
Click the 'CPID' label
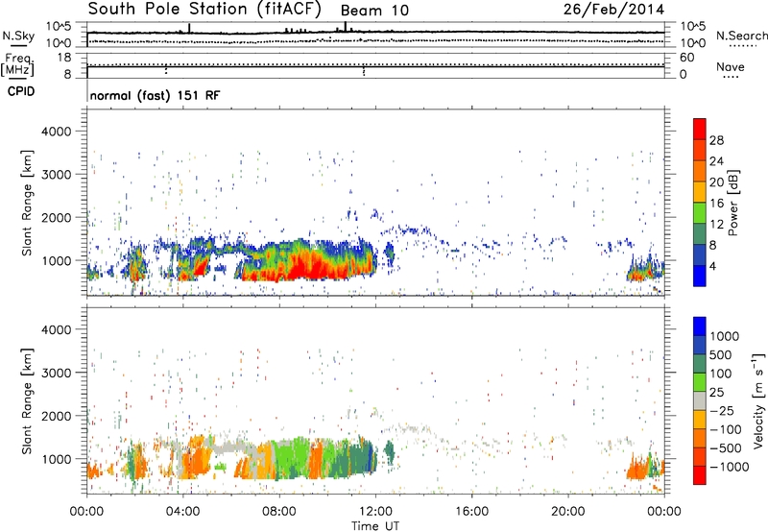[21, 91]
